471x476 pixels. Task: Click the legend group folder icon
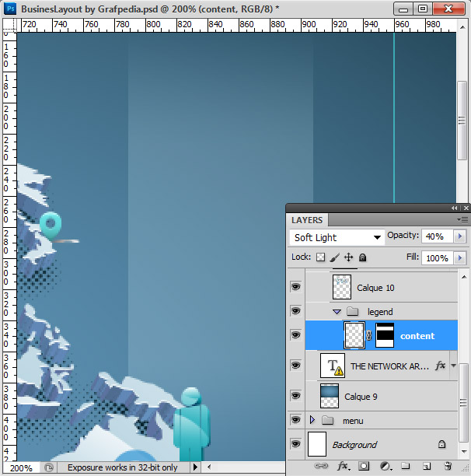coord(352,311)
